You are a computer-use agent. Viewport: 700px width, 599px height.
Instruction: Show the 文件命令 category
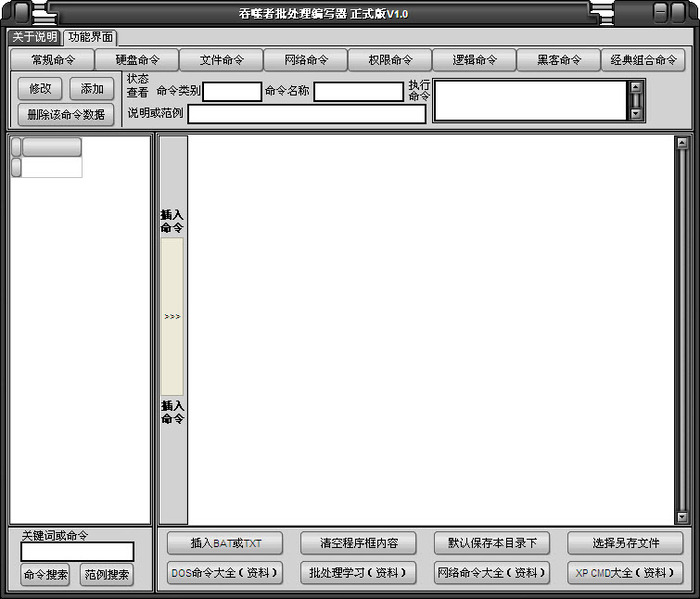pos(221,60)
